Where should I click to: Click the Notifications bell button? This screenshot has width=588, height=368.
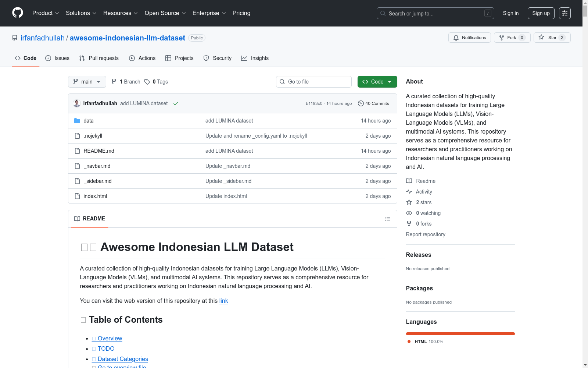470,38
